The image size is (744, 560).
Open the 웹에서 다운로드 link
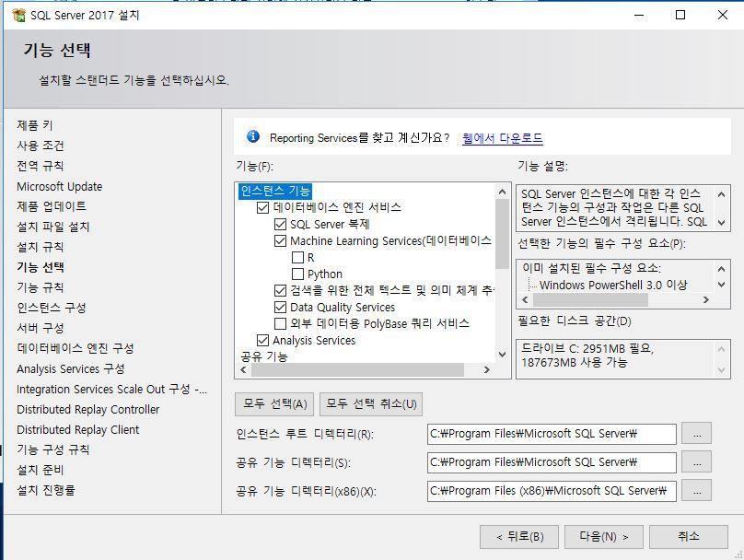[503, 138]
